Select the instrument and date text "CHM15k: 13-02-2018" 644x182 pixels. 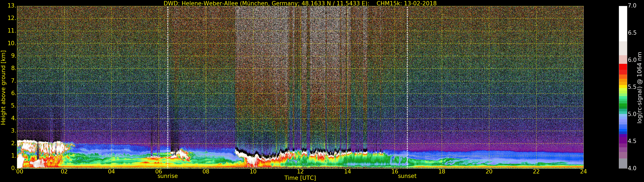tap(407, 3)
